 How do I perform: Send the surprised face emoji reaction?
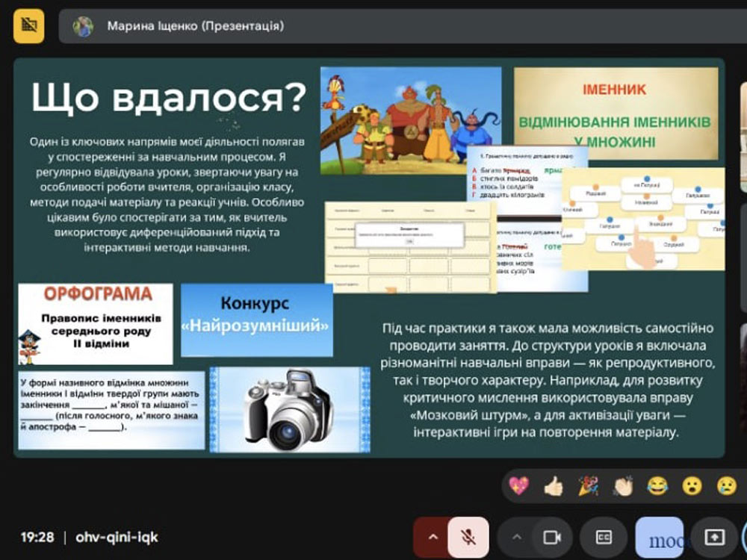point(692,486)
